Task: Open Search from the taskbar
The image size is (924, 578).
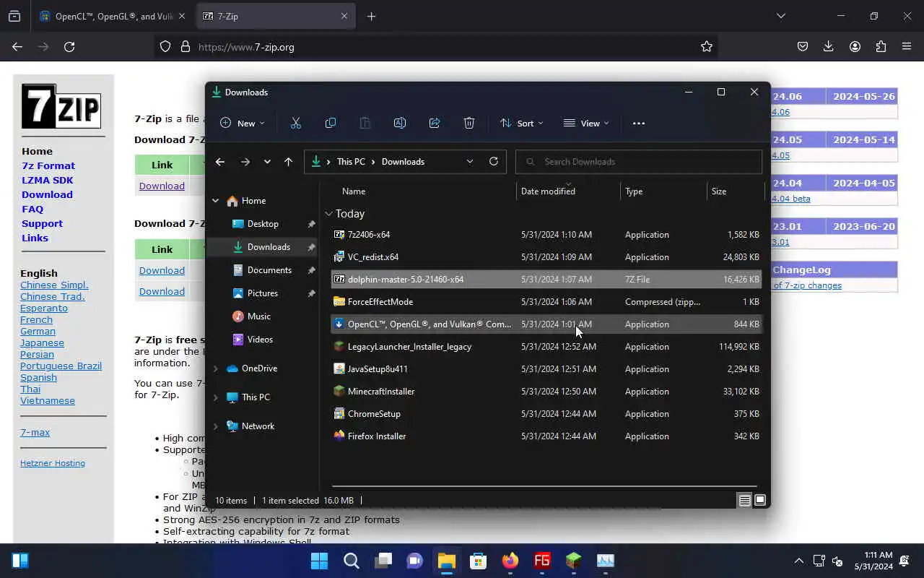Action: click(x=352, y=561)
